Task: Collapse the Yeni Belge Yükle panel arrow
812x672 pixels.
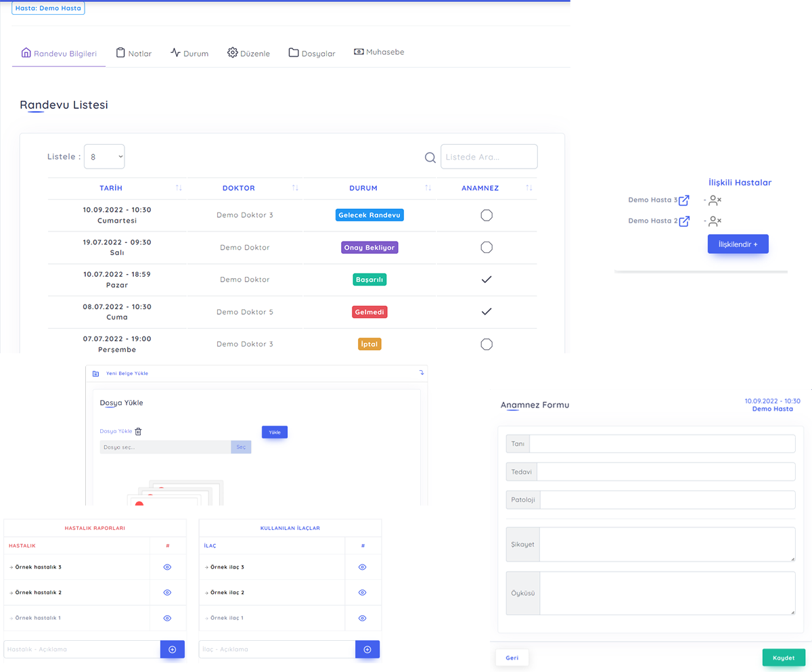Action: [x=421, y=372]
